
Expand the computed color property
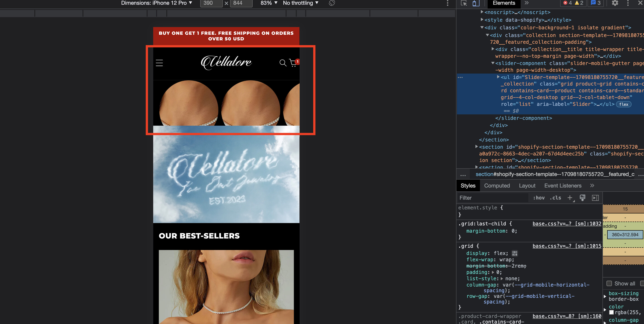tap(605, 310)
